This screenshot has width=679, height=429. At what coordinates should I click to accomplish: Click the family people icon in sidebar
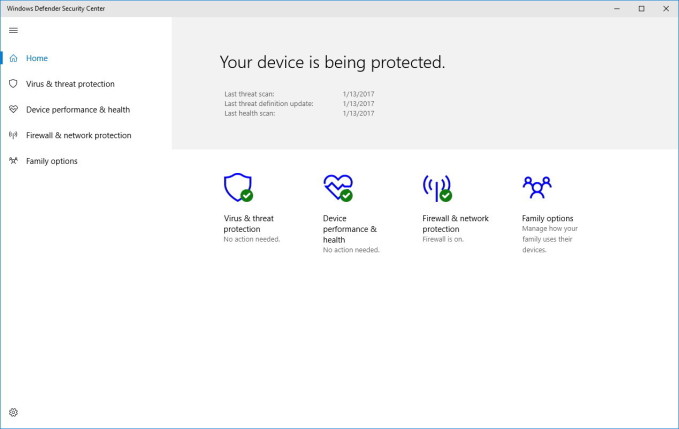(x=13, y=161)
